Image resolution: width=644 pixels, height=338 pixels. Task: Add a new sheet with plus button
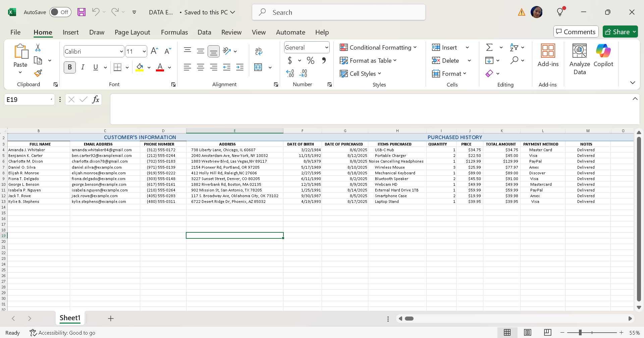pos(111,318)
